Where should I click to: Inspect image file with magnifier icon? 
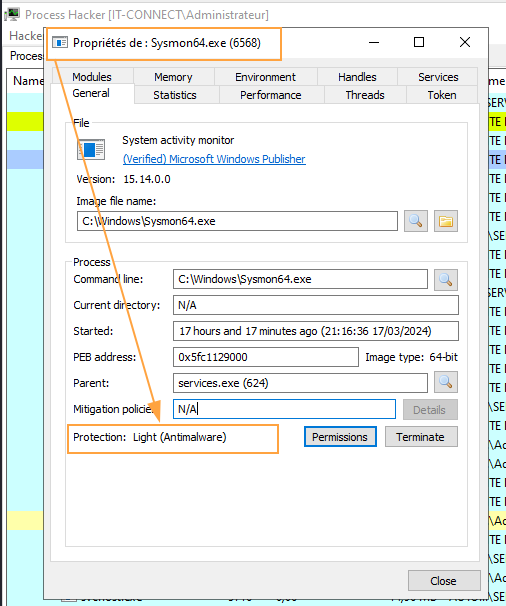tap(416, 221)
